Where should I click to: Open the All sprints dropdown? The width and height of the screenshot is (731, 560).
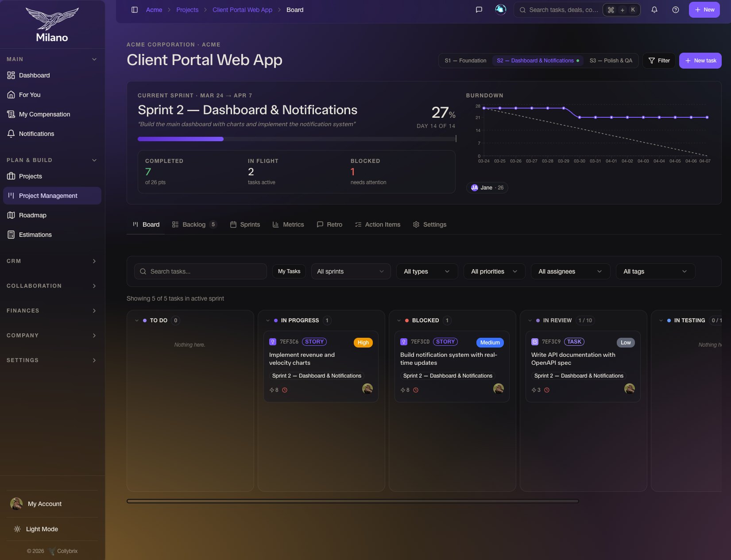[351, 271]
